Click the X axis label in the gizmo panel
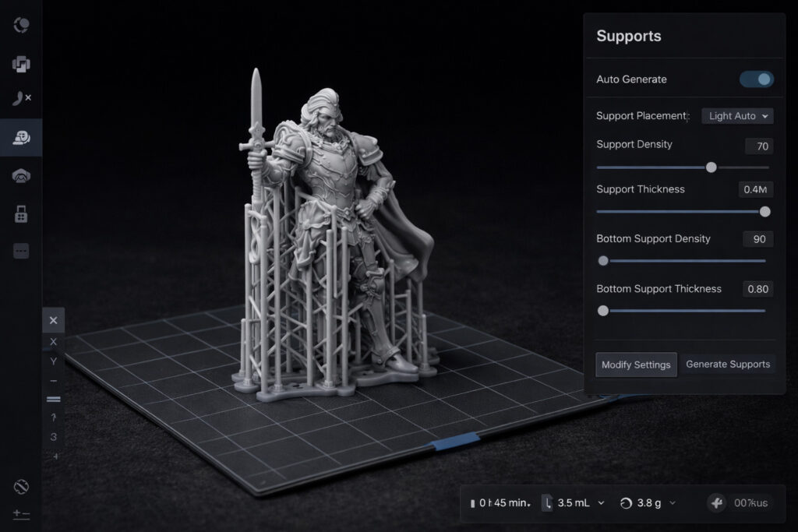This screenshot has height=532, width=798. (53, 341)
